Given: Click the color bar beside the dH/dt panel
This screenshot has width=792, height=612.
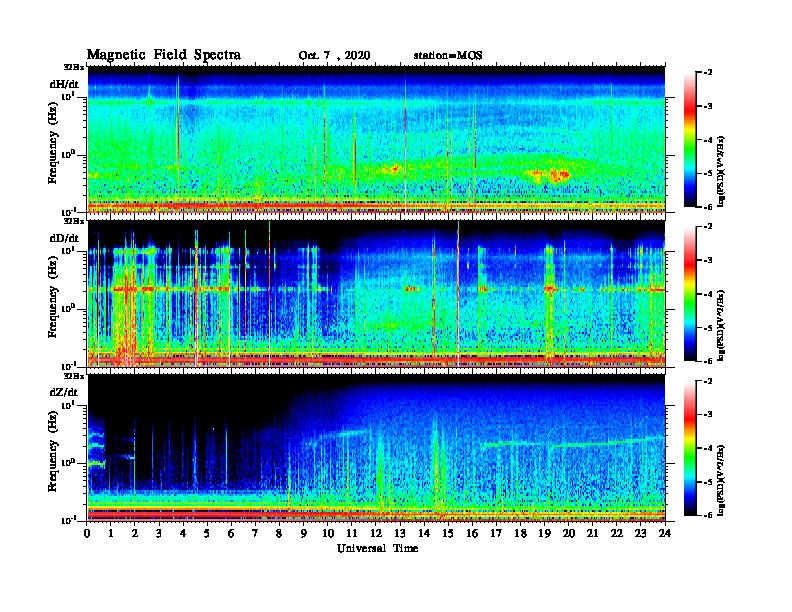Looking at the screenshot, I should [689, 139].
